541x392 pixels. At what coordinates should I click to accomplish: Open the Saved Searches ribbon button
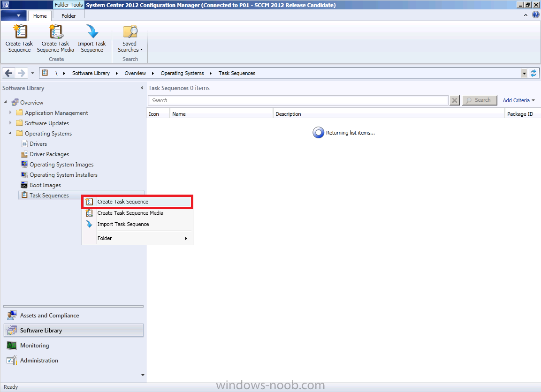[x=130, y=38]
